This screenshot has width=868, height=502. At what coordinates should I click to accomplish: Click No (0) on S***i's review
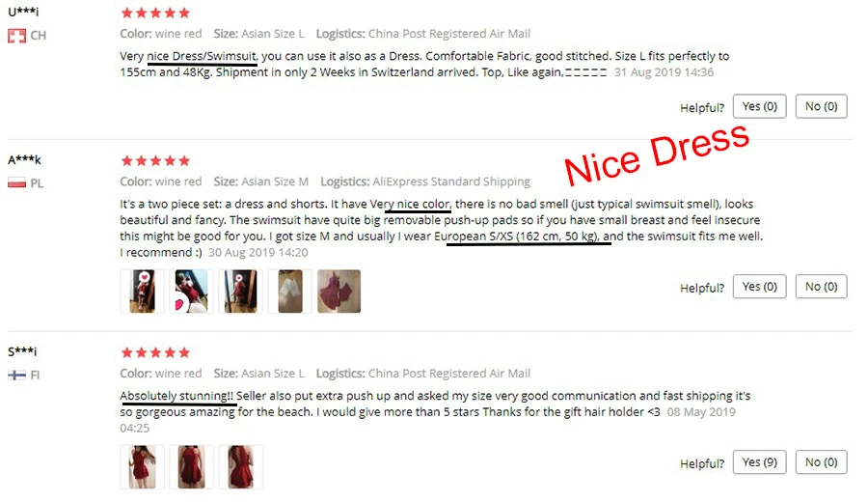coord(821,462)
